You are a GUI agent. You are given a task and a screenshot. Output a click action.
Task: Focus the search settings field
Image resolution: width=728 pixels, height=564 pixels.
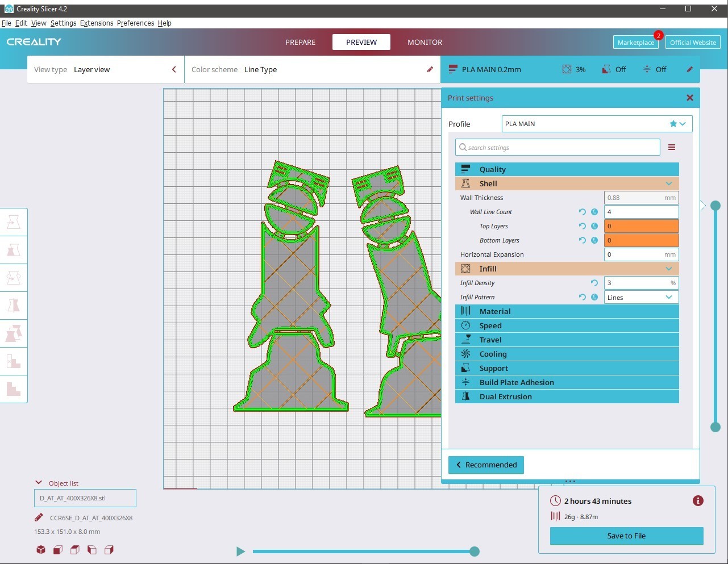(x=558, y=147)
